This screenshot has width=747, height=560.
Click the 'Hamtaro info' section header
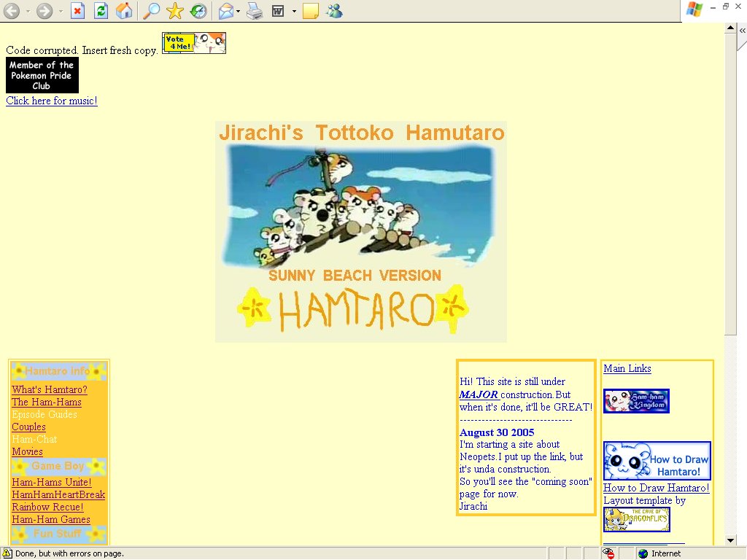58,371
